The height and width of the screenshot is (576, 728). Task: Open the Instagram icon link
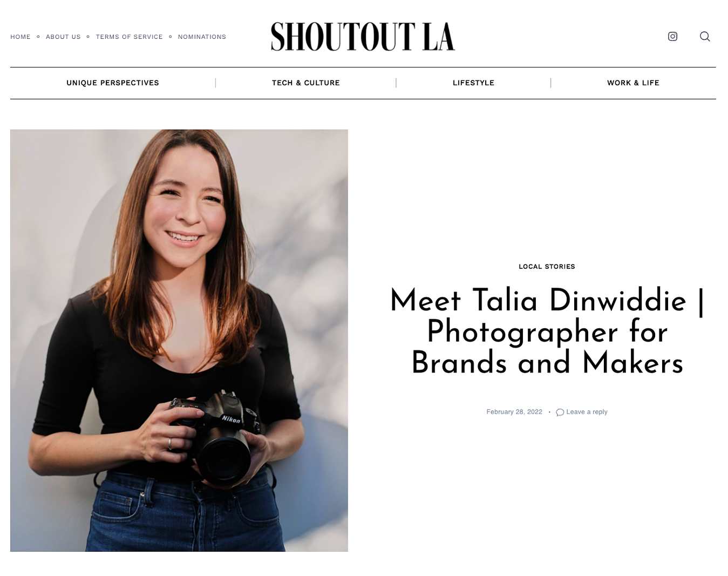click(x=672, y=36)
